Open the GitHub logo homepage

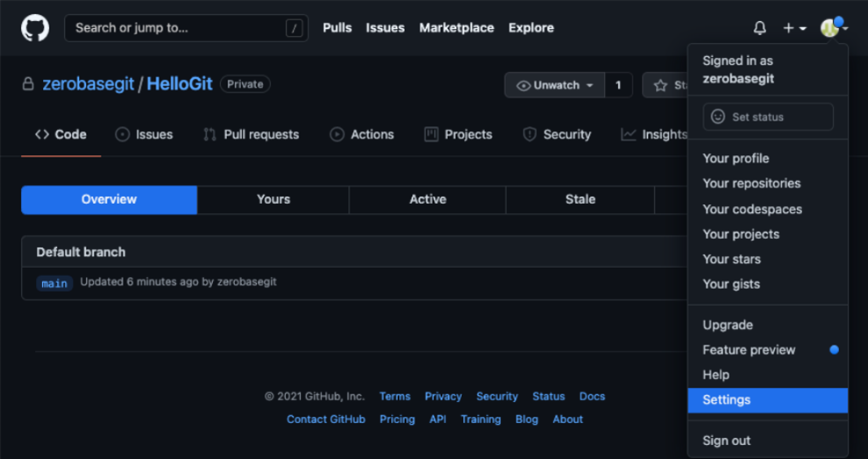click(35, 28)
